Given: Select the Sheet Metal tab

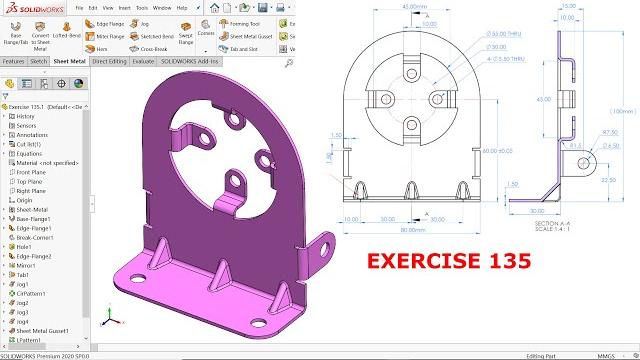Looking at the screenshot, I should pos(69,61).
